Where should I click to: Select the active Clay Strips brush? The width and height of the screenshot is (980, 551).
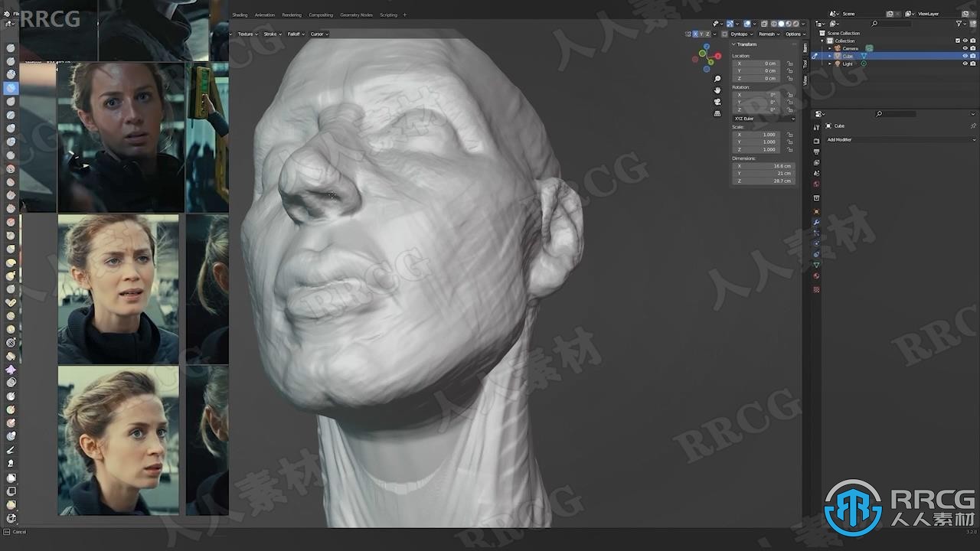click(11, 88)
